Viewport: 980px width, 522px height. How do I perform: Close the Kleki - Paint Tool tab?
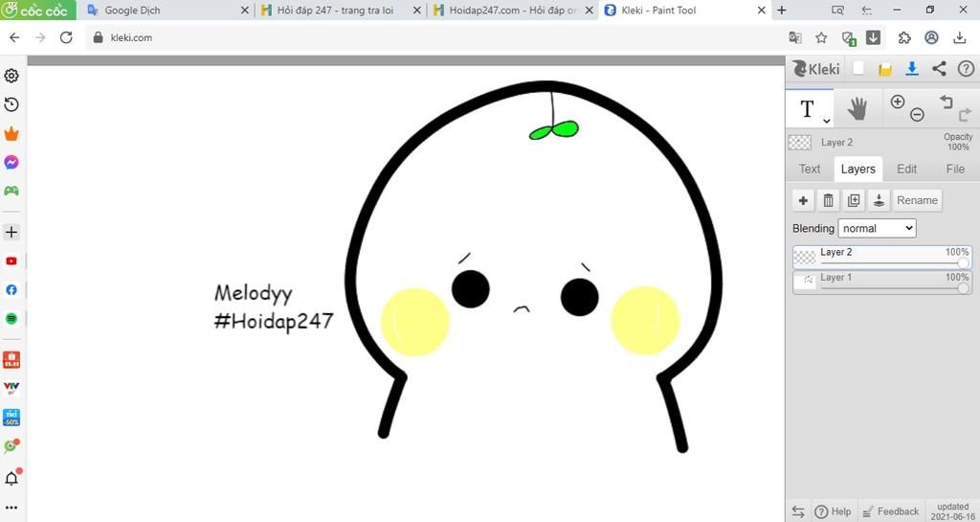pos(761,10)
